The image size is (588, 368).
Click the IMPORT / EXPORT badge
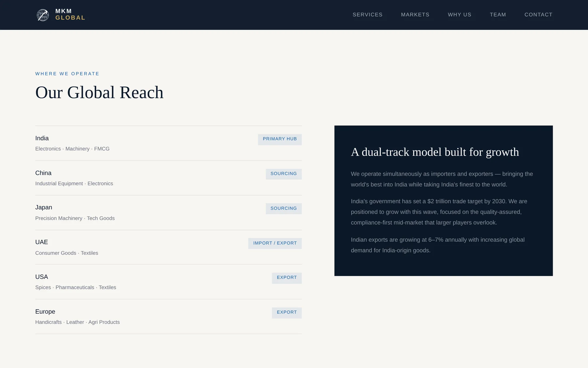coord(275,243)
